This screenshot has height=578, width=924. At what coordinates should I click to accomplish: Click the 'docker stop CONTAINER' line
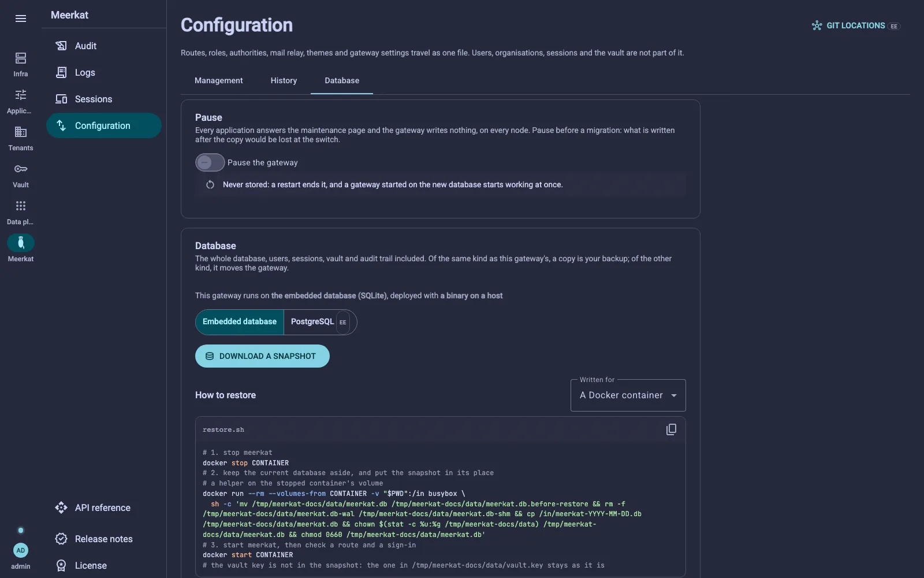246,463
